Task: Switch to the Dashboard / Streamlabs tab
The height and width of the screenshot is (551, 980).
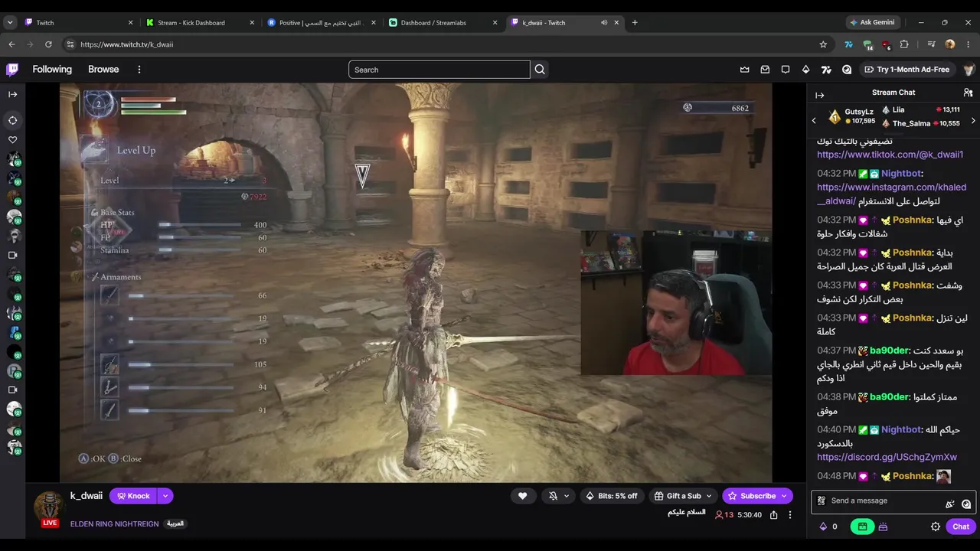Action: 443,22
